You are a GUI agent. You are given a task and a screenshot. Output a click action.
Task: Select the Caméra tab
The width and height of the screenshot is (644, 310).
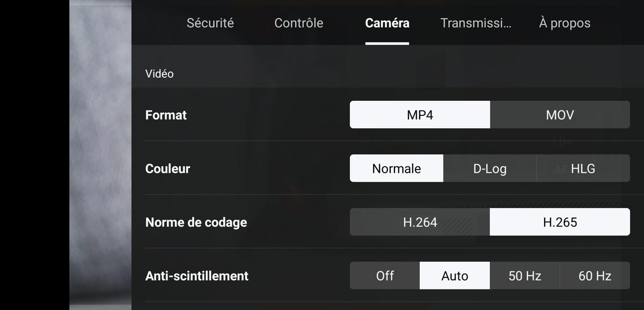pyautogui.click(x=387, y=23)
